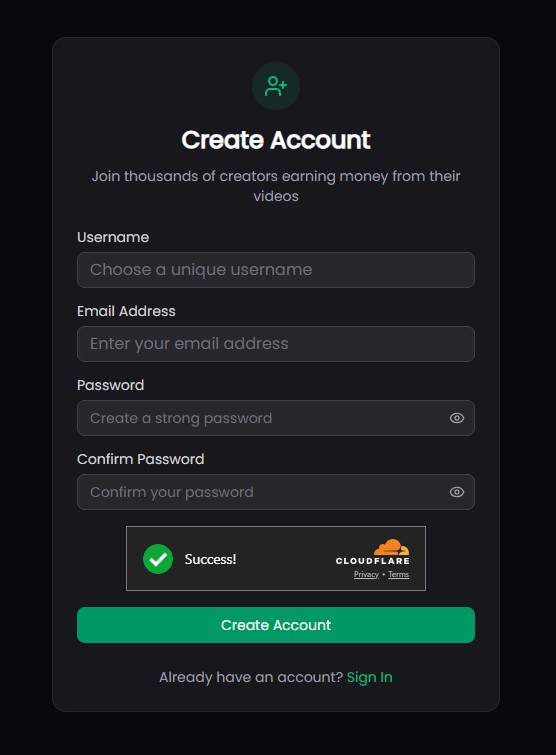Focus the Email Address input field

click(276, 344)
